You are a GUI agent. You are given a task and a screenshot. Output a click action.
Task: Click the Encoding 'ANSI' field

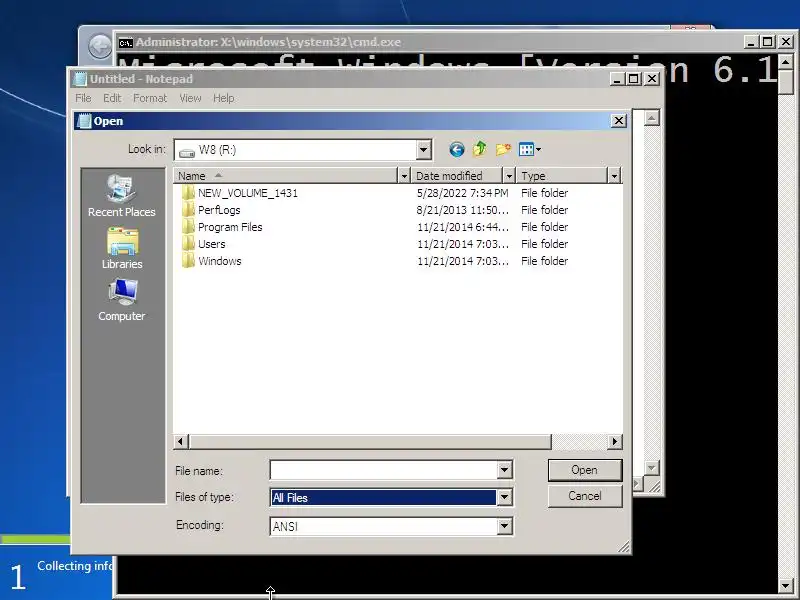[x=383, y=526]
